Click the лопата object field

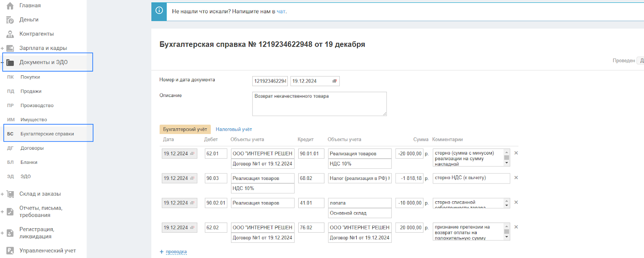360,203
